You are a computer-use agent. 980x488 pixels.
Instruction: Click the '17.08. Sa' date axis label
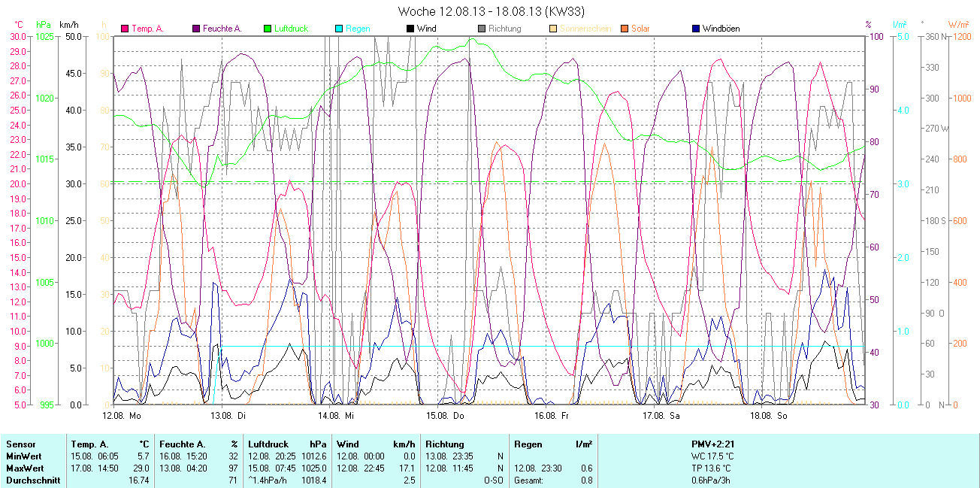tap(661, 415)
